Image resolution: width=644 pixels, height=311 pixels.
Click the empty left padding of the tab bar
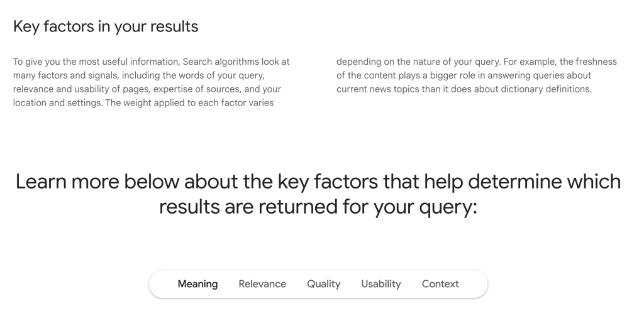164,284
